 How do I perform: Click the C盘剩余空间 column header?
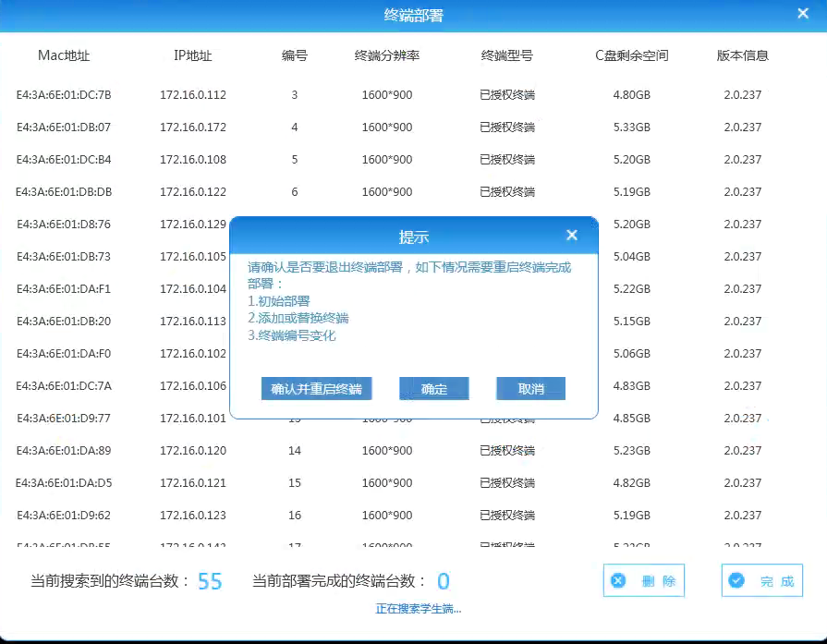click(631, 55)
